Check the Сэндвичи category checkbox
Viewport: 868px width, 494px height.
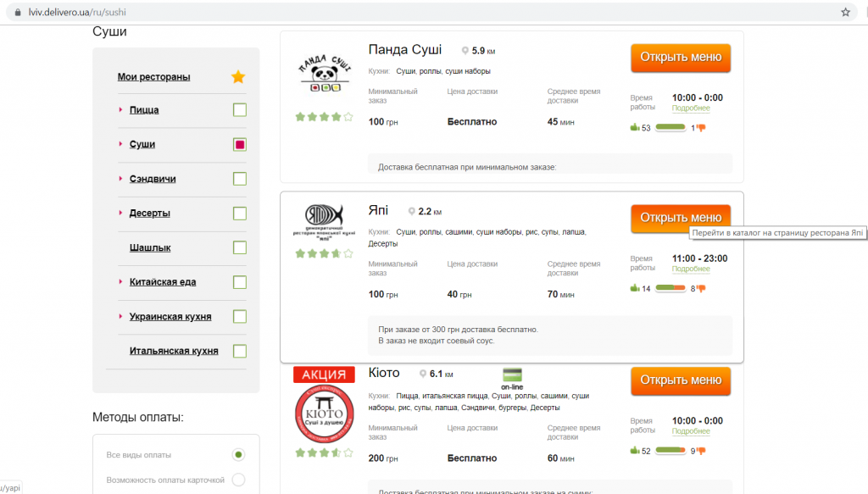(240, 179)
